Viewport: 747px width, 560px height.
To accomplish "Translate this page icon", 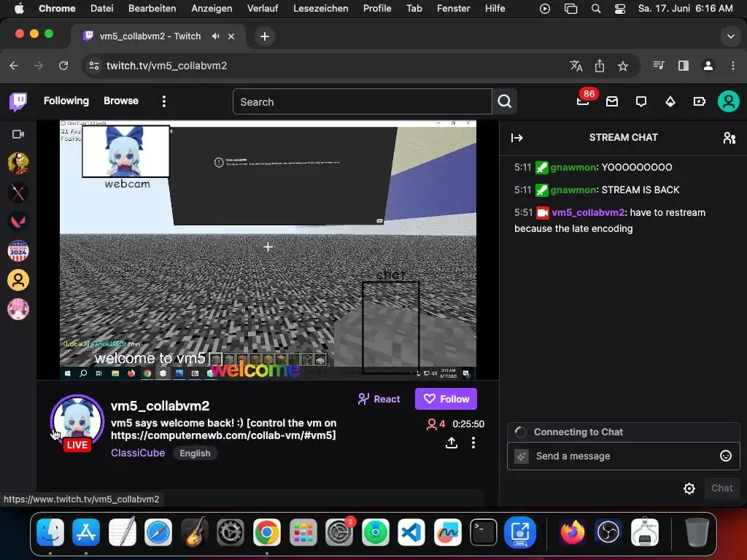I will (576, 66).
